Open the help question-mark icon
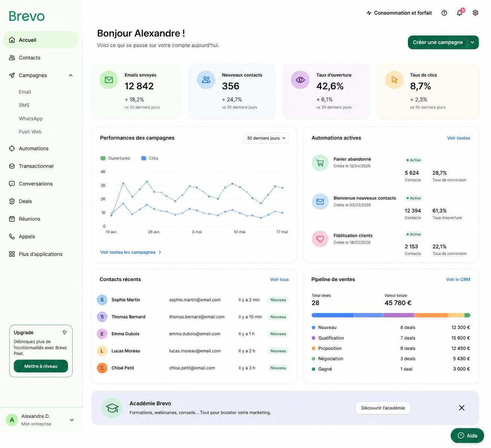 click(x=444, y=13)
